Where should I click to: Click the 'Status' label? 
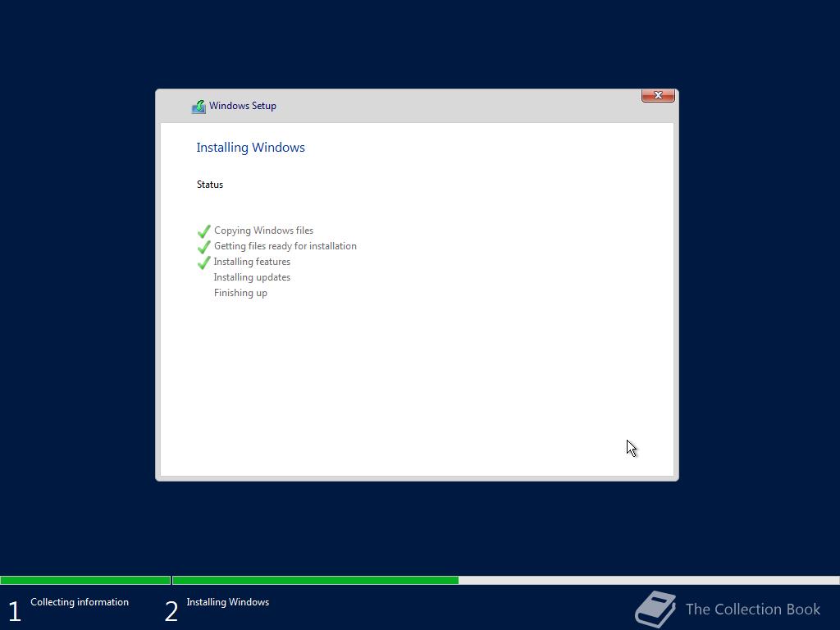coord(209,185)
